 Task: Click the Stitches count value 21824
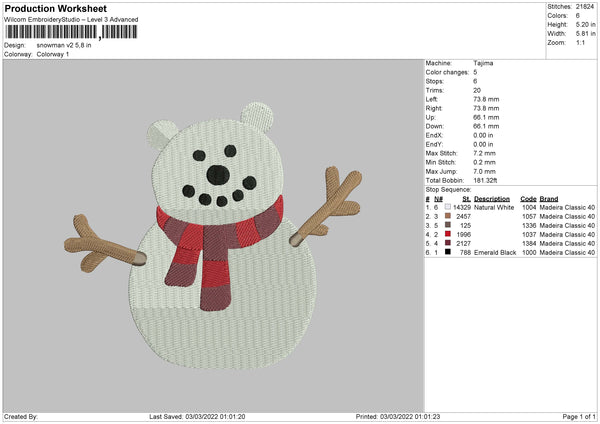(x=586, y=6)
